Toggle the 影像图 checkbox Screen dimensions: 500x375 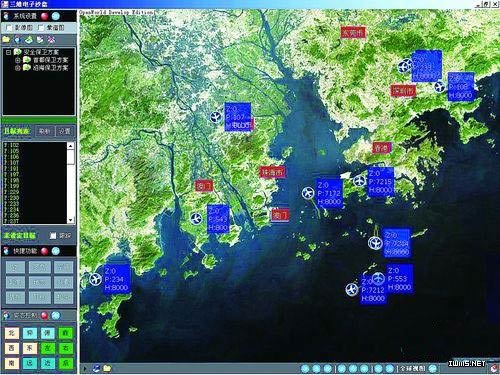(9, 28)
